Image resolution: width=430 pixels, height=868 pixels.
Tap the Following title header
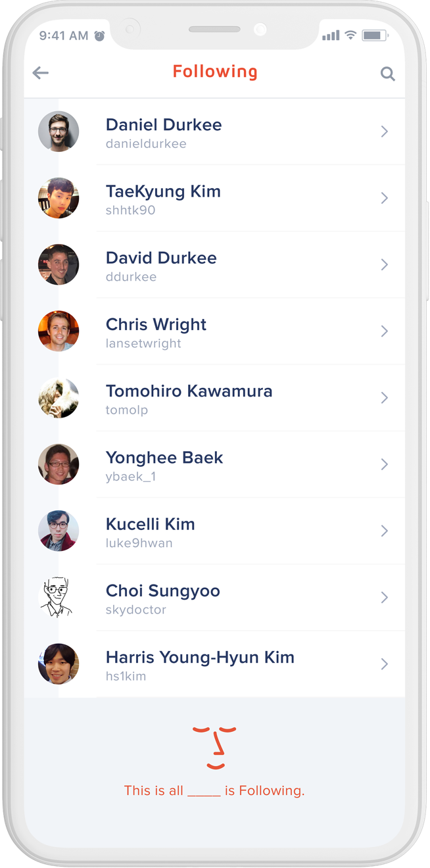coord(215,72)
